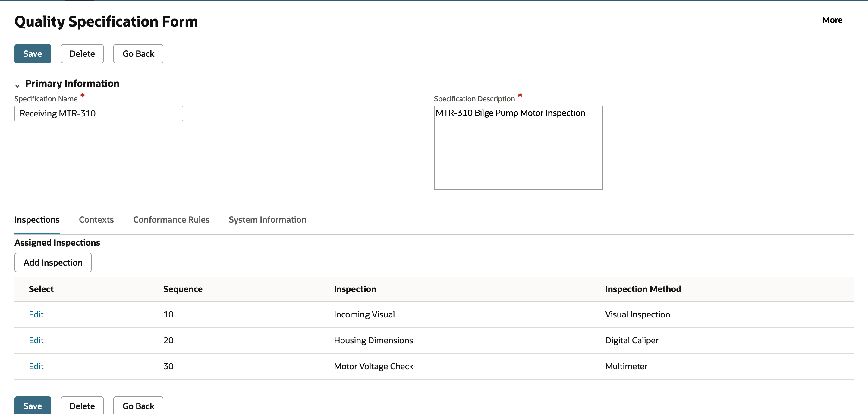
Task: Click the Inspection Method column header
Action: pyautogui.click(x=643, y=289)
